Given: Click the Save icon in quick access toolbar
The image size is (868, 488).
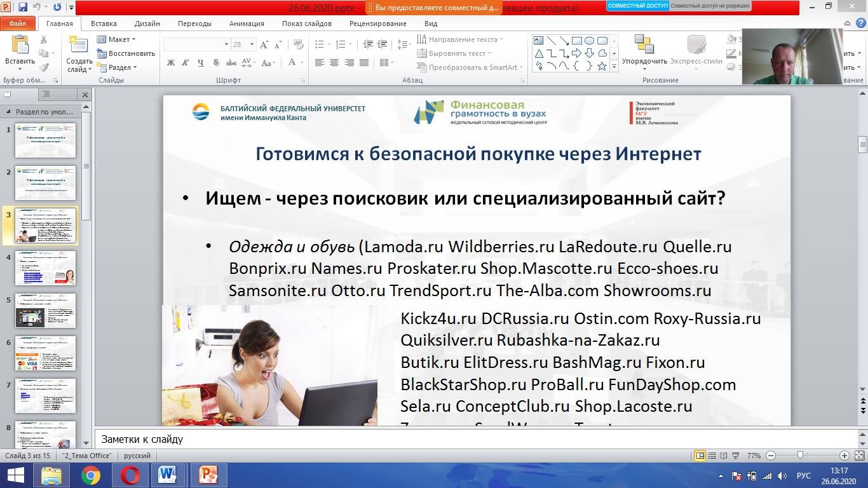Looking at the screenshot, I should [x=23, y=8].
